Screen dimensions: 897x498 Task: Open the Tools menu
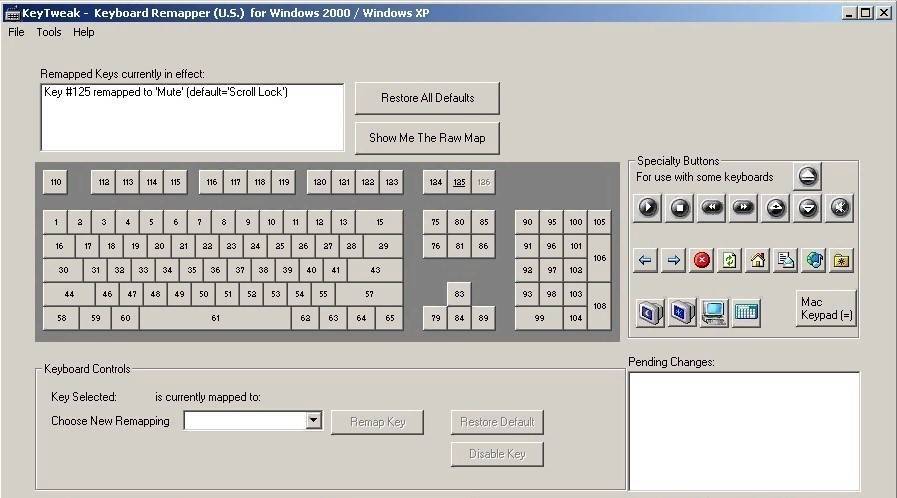(x=49, y=32)
